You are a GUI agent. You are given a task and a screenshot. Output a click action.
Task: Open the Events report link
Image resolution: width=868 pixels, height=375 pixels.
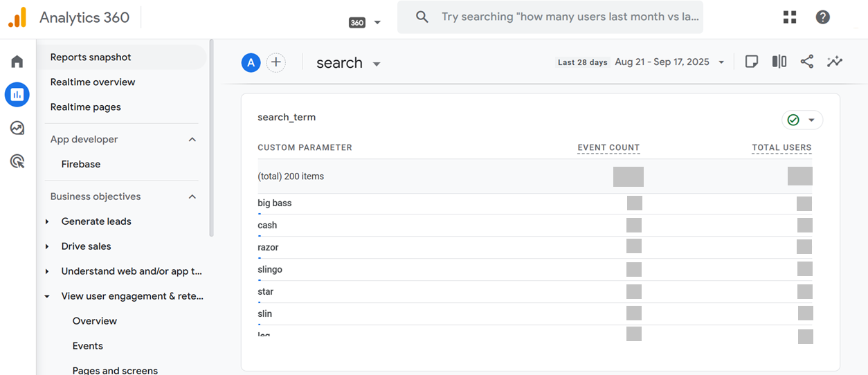click(x=88, y=346)
